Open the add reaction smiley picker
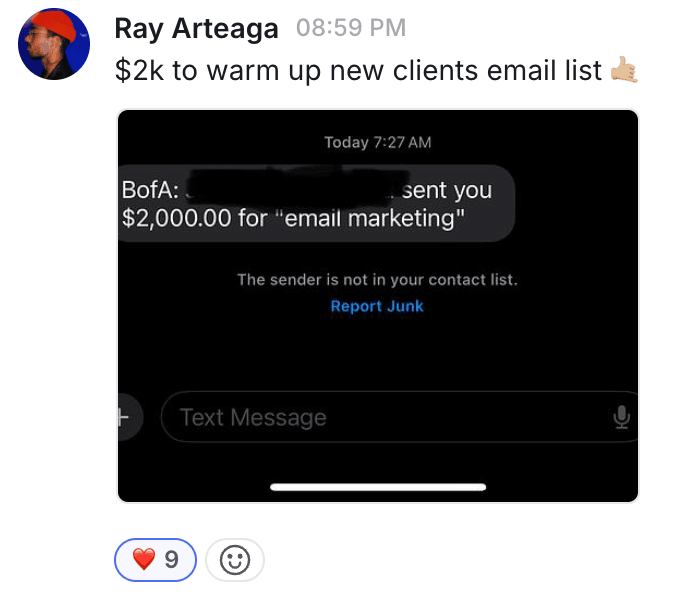The height and width of the screenshot is (594, 678). 235,560
